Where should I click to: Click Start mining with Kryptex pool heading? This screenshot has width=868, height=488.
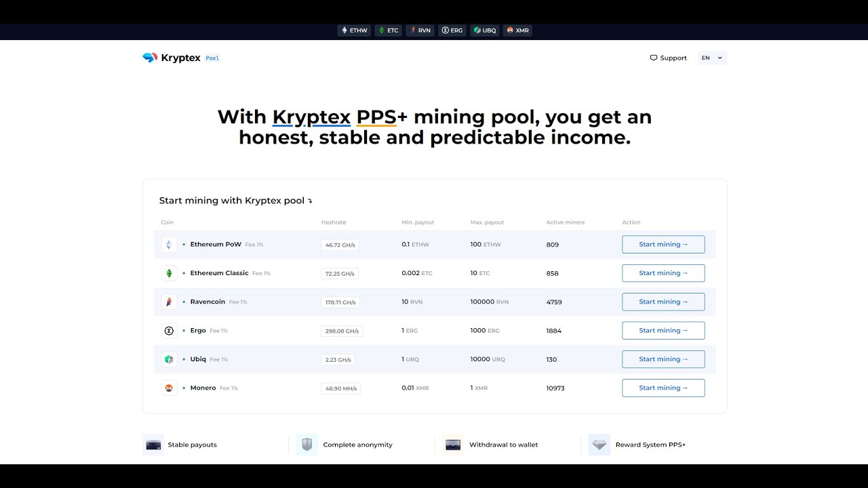pos(232,201)
